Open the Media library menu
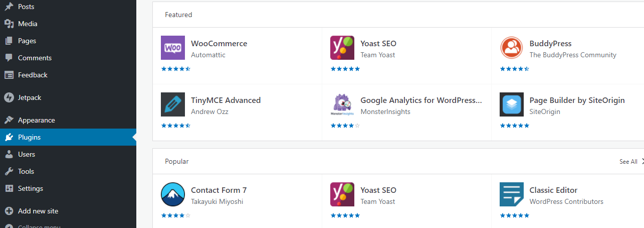Viewport: 644px width, 228px height. (28, 24)
